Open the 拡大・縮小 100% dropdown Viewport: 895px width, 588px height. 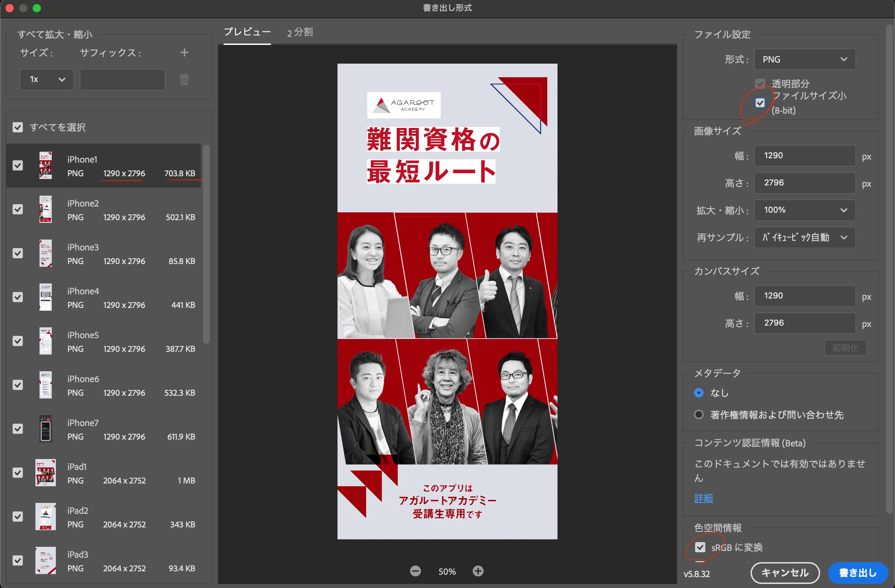coord(805,210)
